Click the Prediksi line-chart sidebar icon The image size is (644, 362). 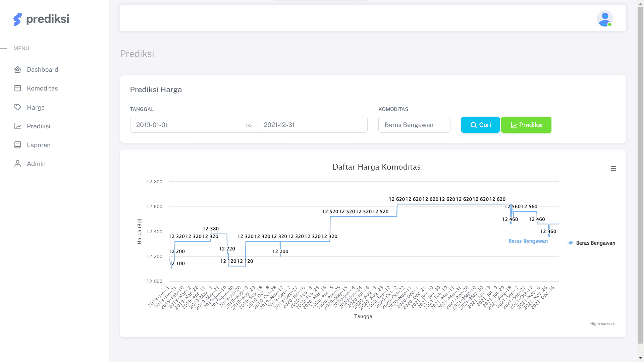click(x=18, y=126)
